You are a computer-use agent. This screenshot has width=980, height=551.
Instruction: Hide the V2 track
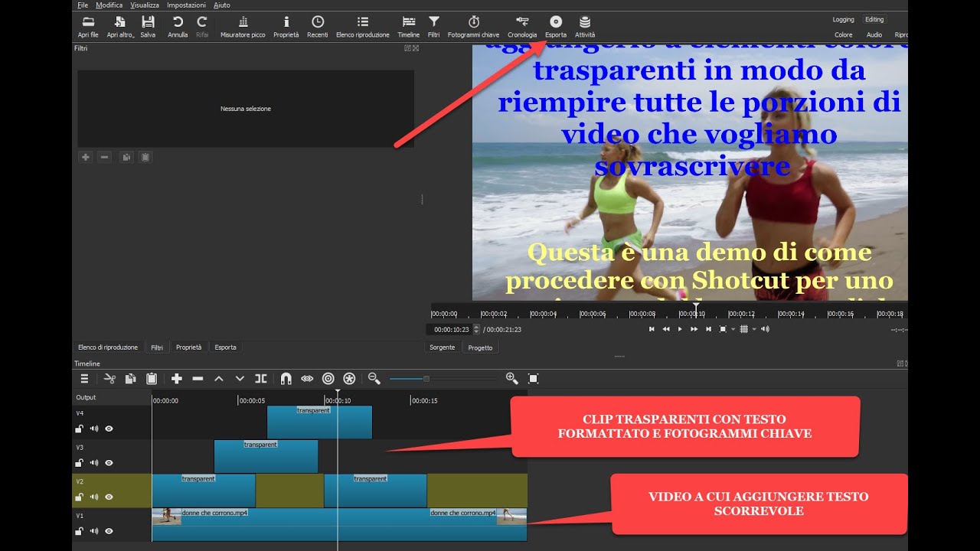pos(109,497)
